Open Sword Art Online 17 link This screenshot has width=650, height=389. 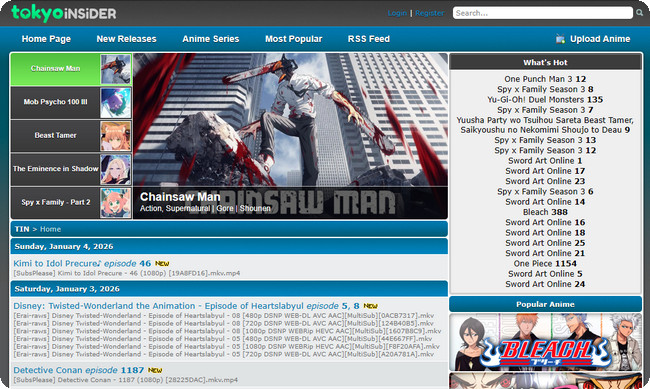(545, 171)
